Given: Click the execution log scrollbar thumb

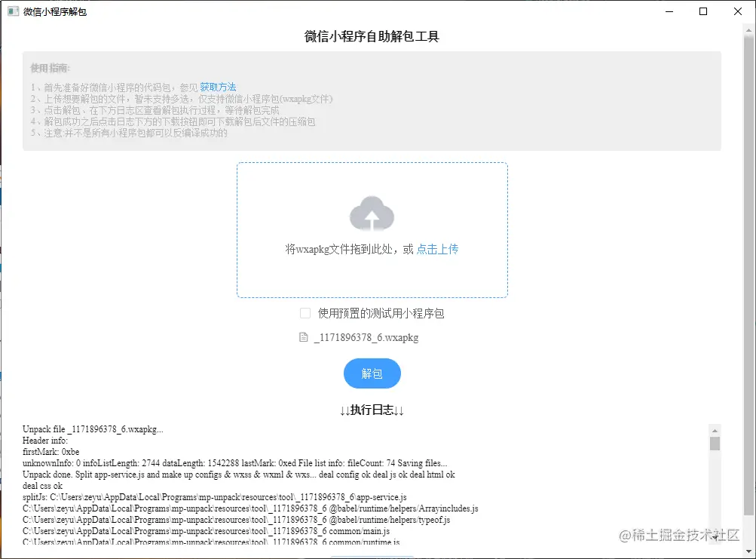Looking at the screenshot, I should [715, 443].
